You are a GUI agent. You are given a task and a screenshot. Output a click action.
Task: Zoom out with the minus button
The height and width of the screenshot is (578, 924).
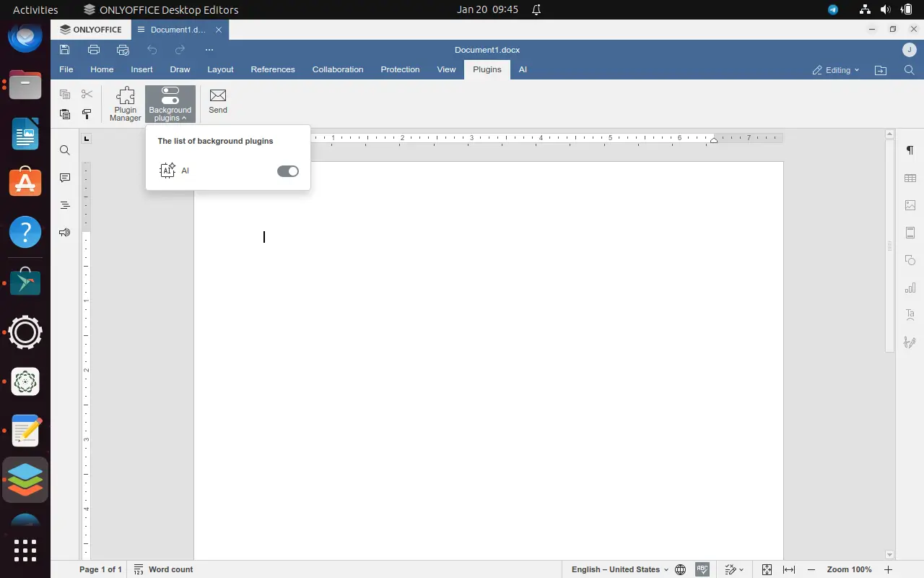(x=811, y=569)
